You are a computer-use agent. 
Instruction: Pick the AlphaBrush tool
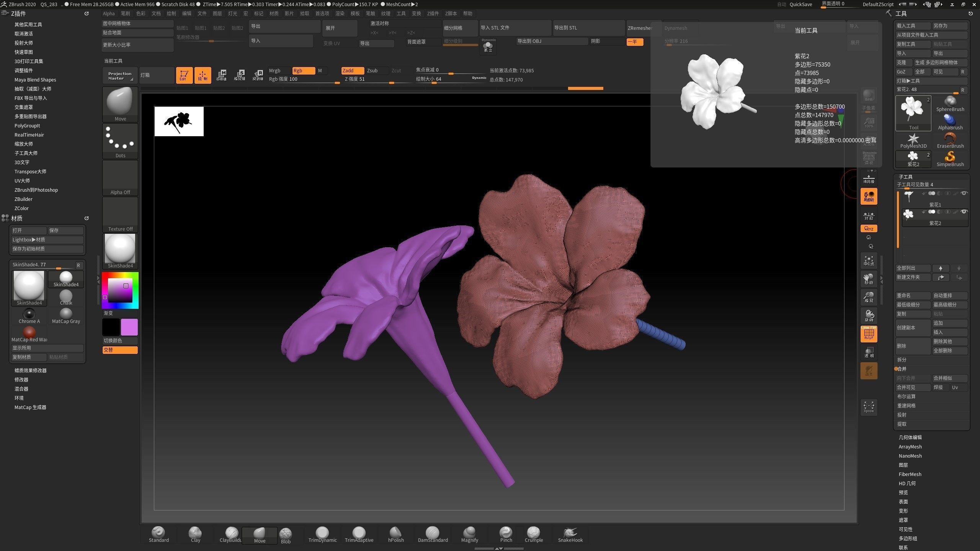tap(950, 122)
